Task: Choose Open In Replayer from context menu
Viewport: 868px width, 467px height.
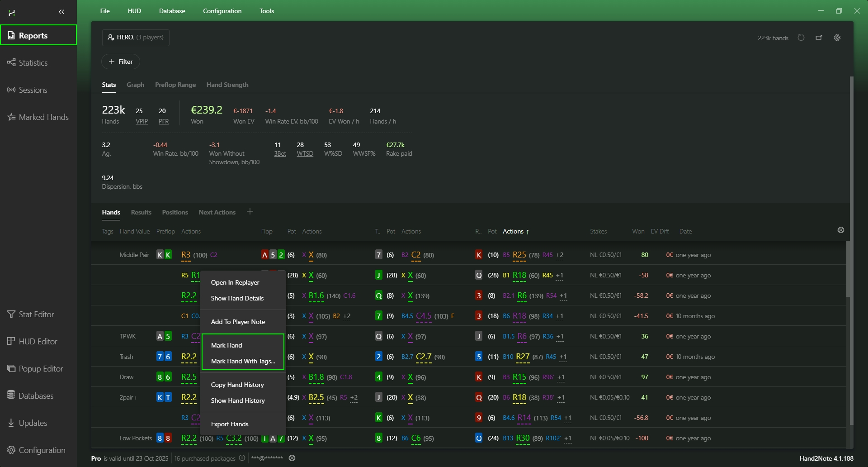Action: click(x=235, y=282)
